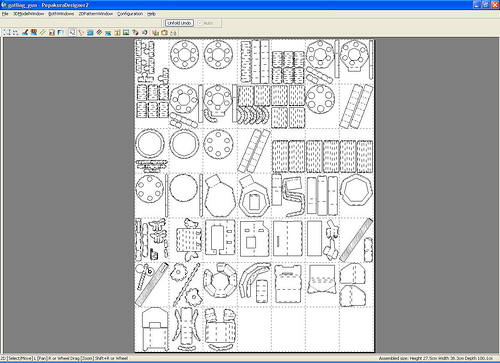Click the red and blue pen toolbar icon
This screenshot has width=500, height=363.
tap(25, 32)
